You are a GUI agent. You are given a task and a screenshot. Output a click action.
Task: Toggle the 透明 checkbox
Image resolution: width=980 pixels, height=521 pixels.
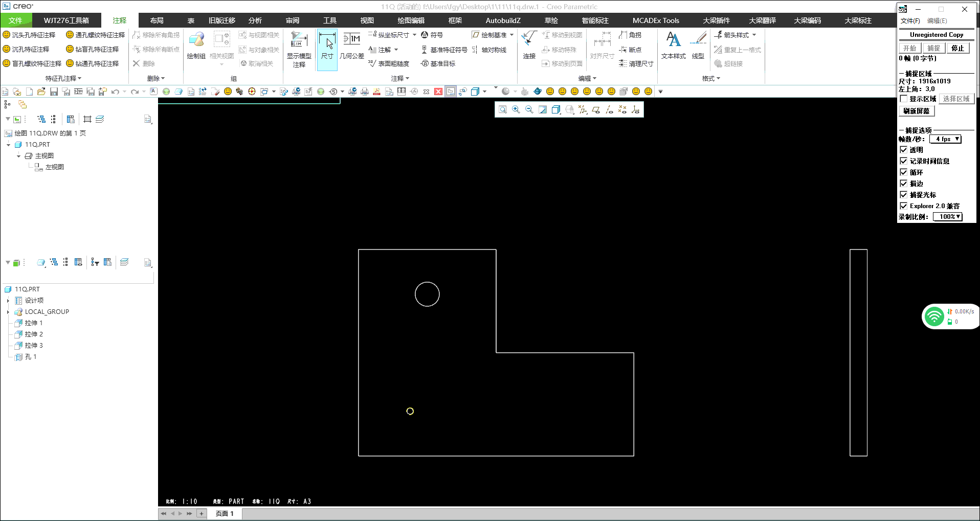[x=904, y=150]
